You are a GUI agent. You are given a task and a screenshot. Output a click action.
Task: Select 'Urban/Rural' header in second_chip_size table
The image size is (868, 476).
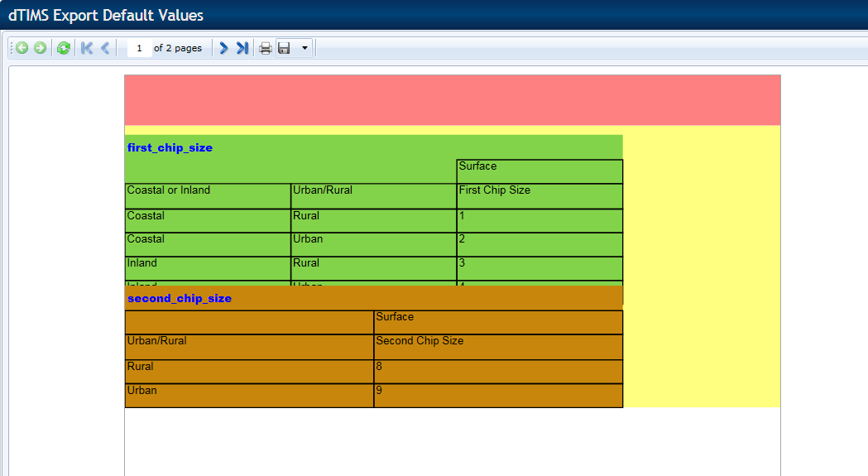point(250,347)
